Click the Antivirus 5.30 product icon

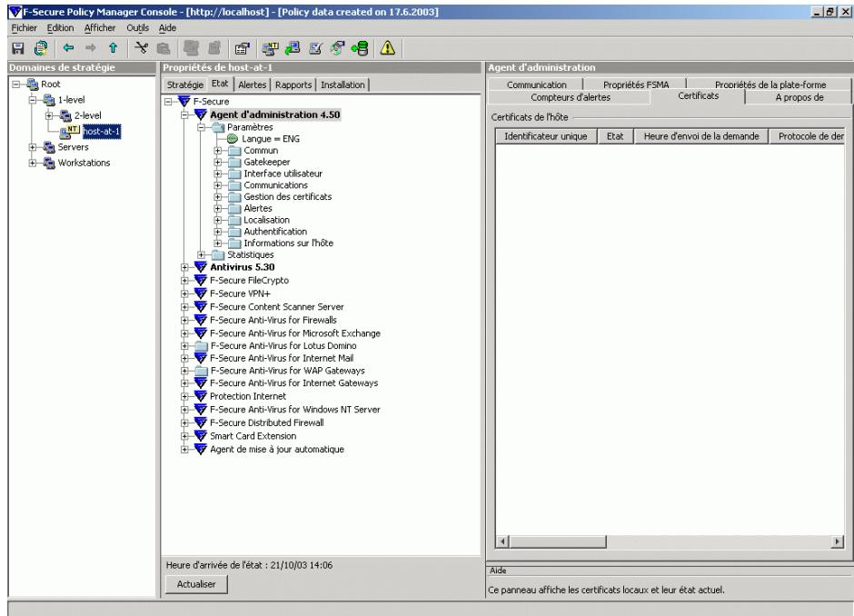tap(201, 267)
